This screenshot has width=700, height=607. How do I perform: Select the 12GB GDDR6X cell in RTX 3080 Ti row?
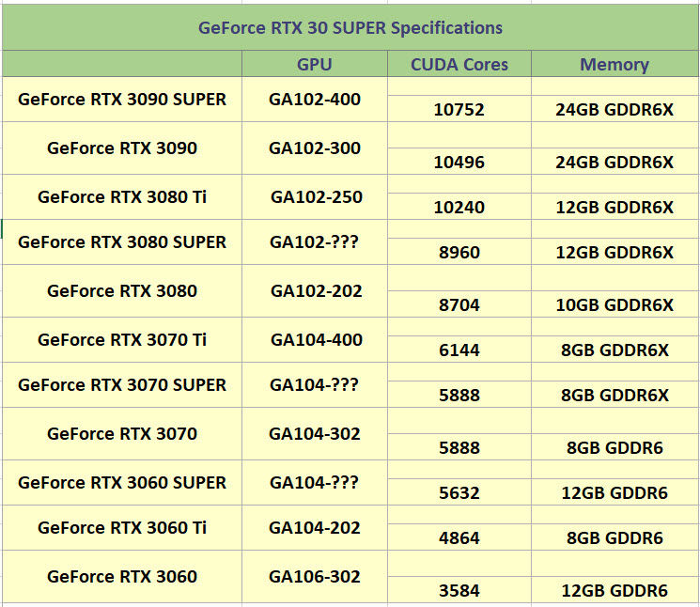tap(614, 207)
